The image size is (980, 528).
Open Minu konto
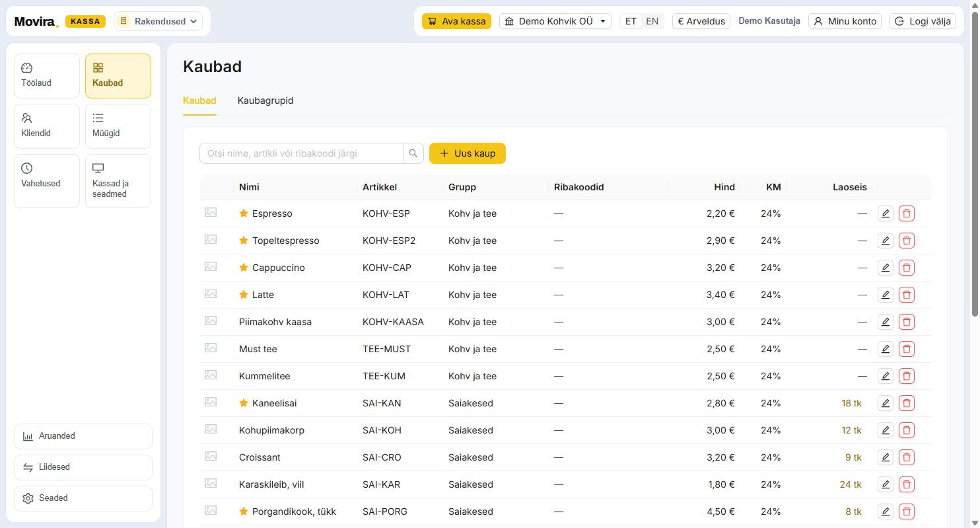pos(845,21)
